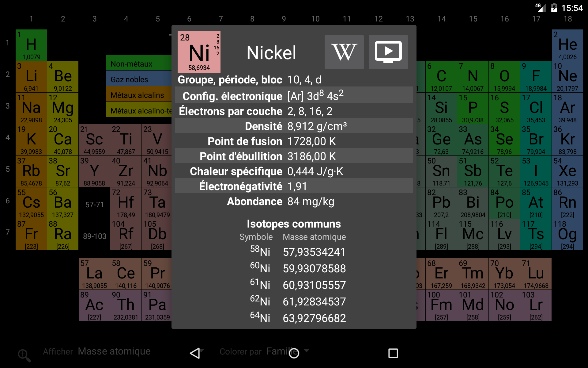
Task: Select the Hydrogen element tile
Action: 31,45
